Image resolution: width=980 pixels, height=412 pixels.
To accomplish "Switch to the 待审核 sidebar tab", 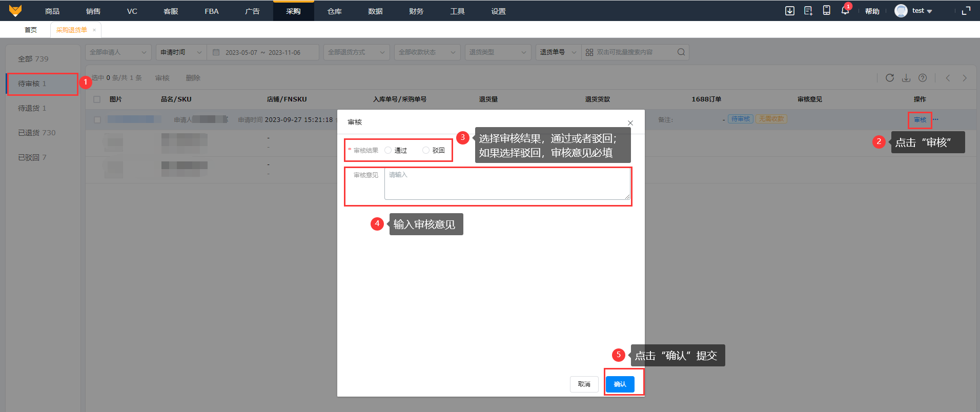I will 42,84.
